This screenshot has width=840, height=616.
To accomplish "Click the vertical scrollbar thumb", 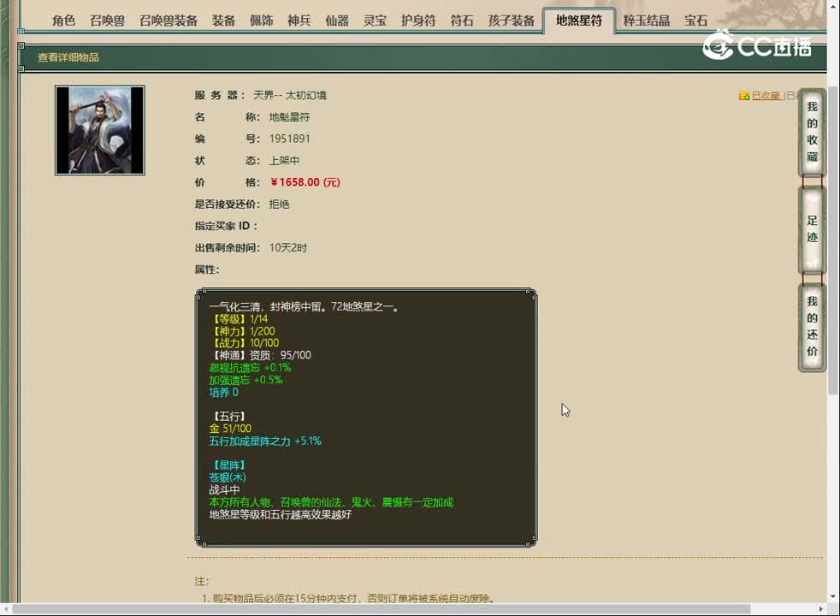I will pos(832,240).
